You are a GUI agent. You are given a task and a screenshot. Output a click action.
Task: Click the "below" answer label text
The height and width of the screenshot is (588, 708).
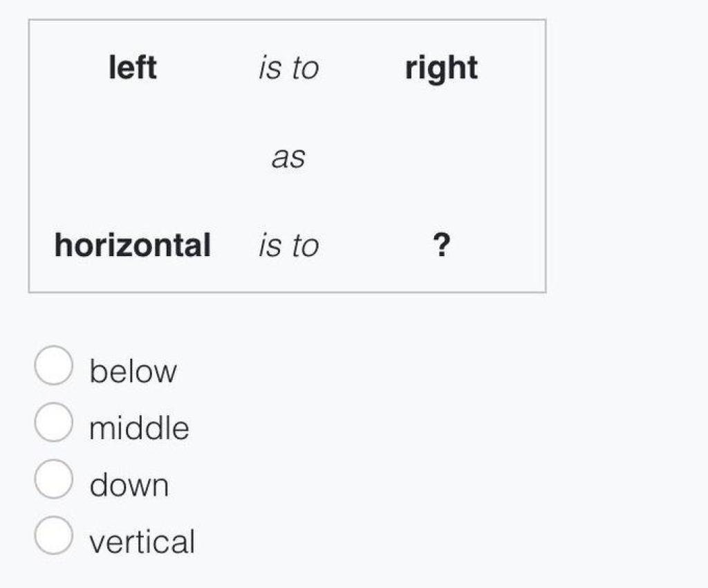coord(133,371)
